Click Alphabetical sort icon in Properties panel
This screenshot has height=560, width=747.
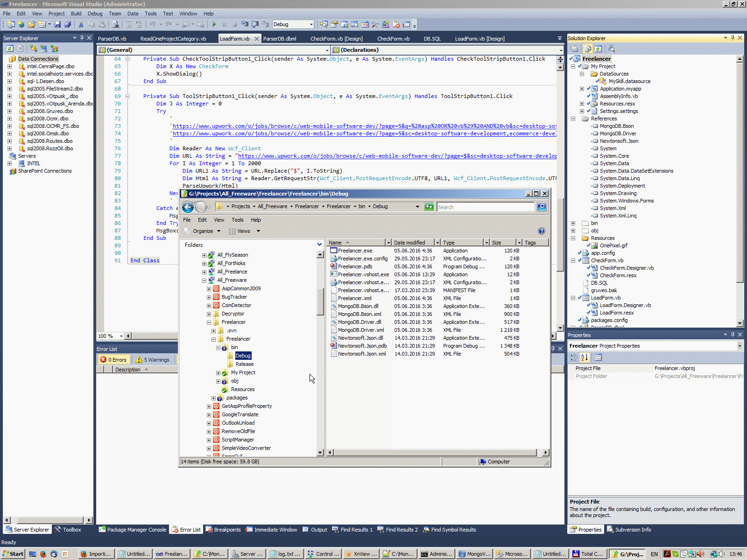(585, 357)
